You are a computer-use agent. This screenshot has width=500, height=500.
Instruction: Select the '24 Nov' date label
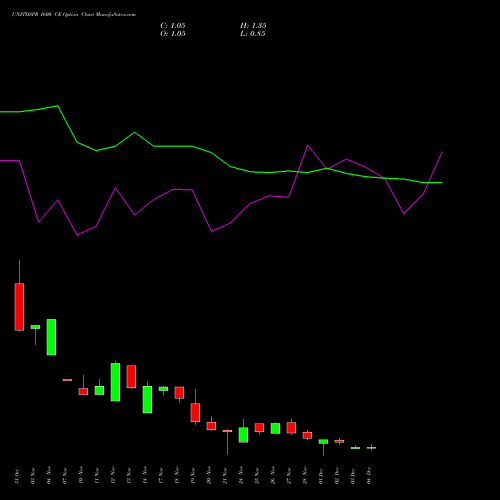241,476
